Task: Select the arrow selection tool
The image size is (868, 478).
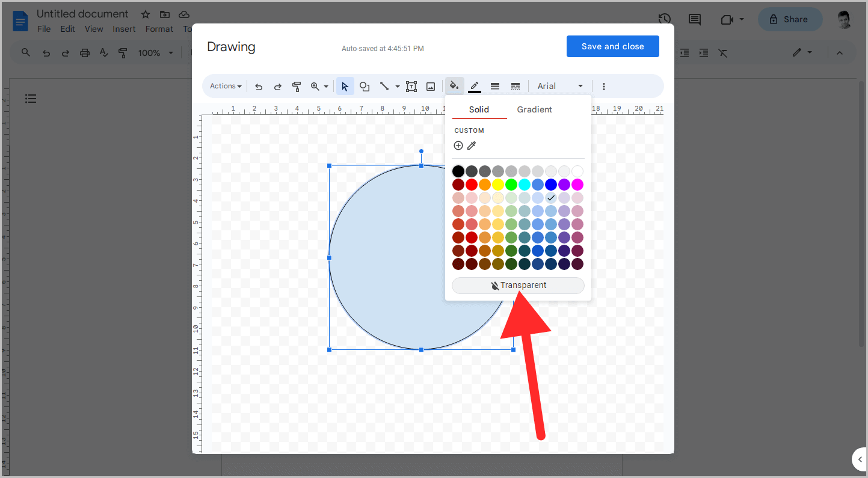Action: [x=345, y=86]
